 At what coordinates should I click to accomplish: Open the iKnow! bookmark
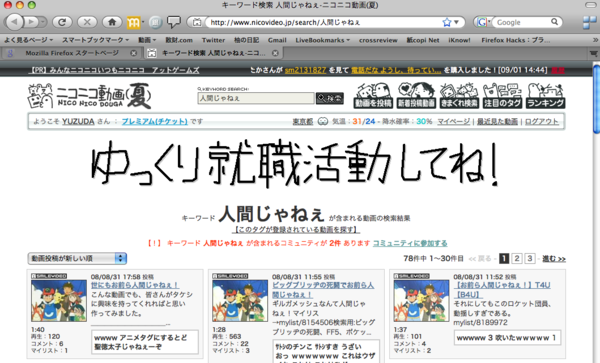click(459, 40)
